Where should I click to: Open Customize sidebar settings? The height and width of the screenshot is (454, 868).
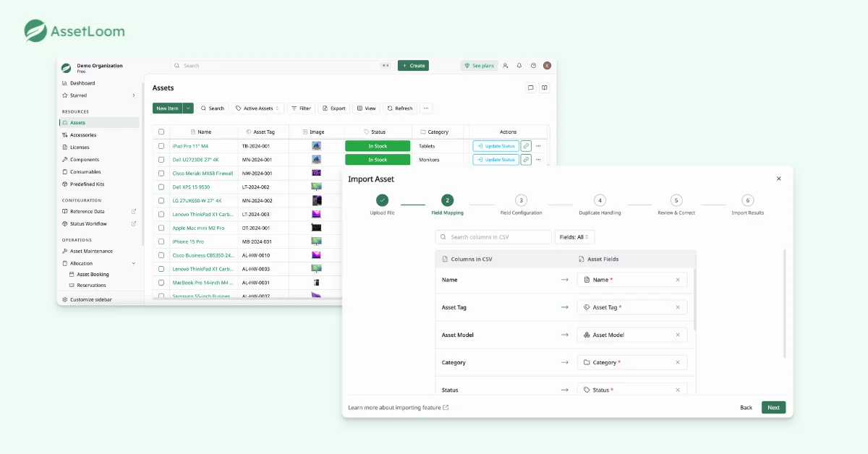coord(90,299)
